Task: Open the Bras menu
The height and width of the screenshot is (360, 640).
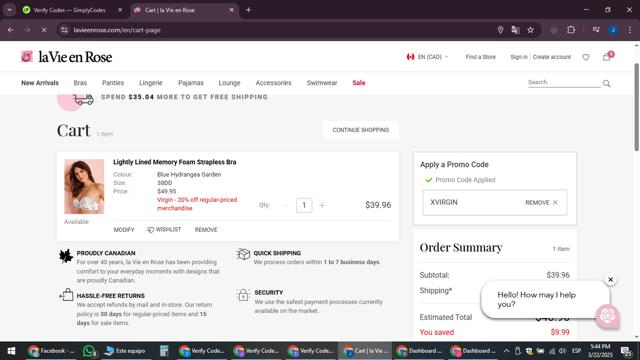Action: pyautogui.click(x=80, y=83)
